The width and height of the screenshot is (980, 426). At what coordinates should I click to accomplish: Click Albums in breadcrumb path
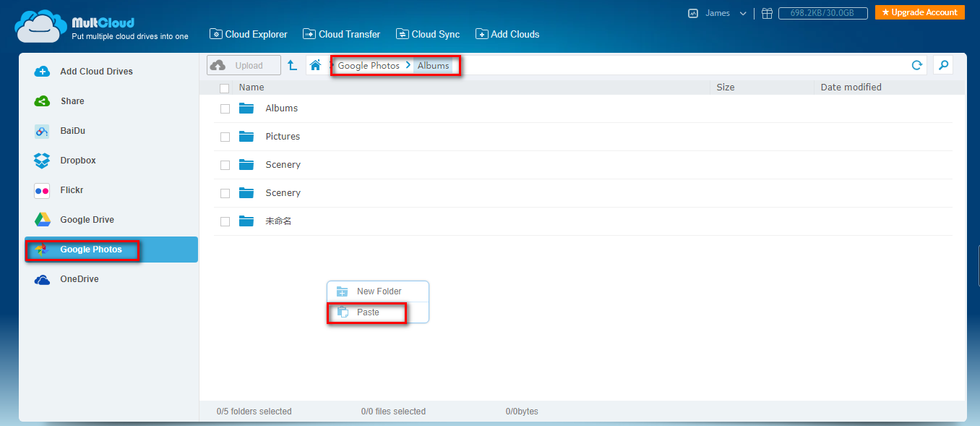point(434,66)
